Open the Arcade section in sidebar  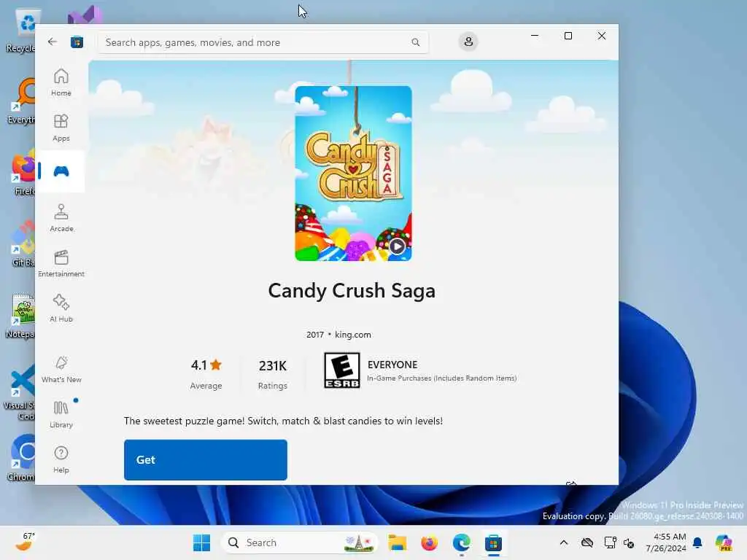(61, 218)
